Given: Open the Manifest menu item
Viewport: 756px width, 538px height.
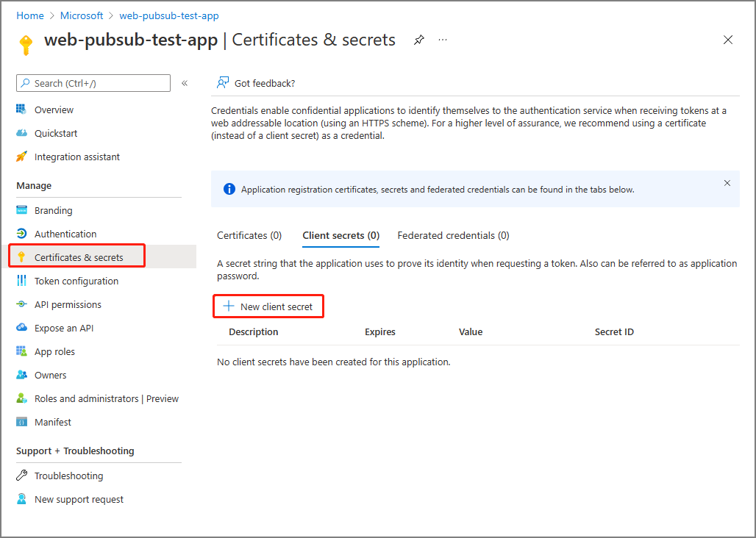Looking at the screenshot, I should (x=52, y=422).
